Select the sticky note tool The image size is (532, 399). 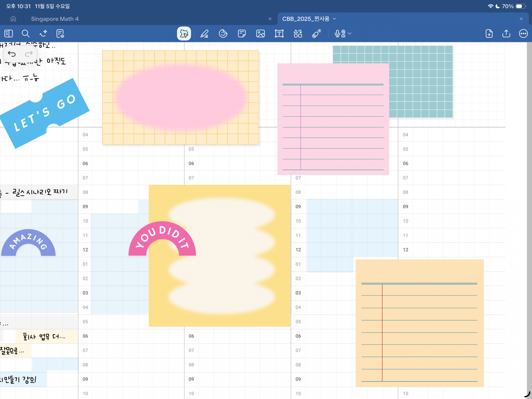[242, 34]
